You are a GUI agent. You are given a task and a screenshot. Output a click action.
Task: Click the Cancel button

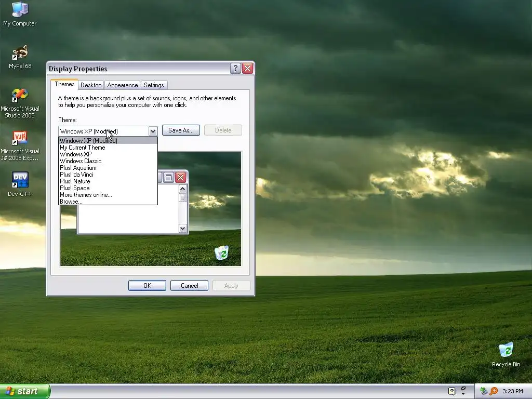pos(189,286)
